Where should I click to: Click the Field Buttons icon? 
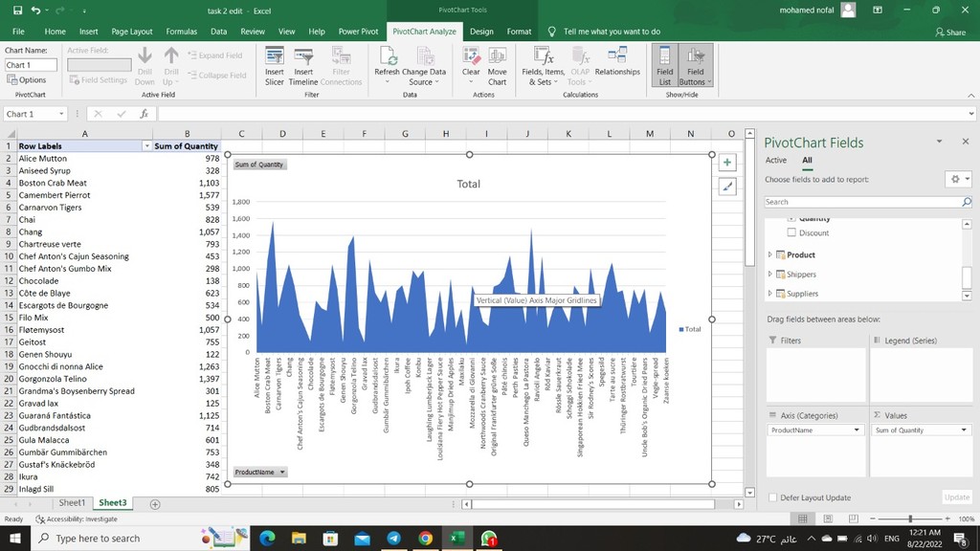[x=695, y=66]
